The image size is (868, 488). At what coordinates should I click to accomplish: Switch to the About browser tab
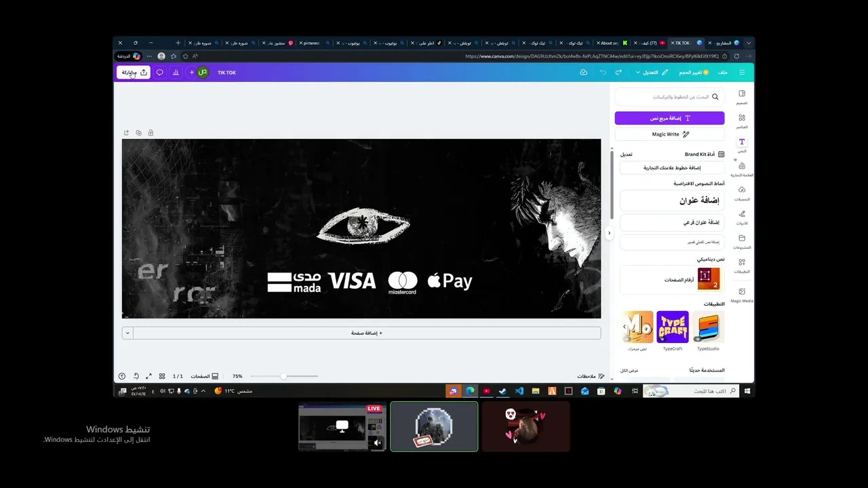tap(612, 43)
